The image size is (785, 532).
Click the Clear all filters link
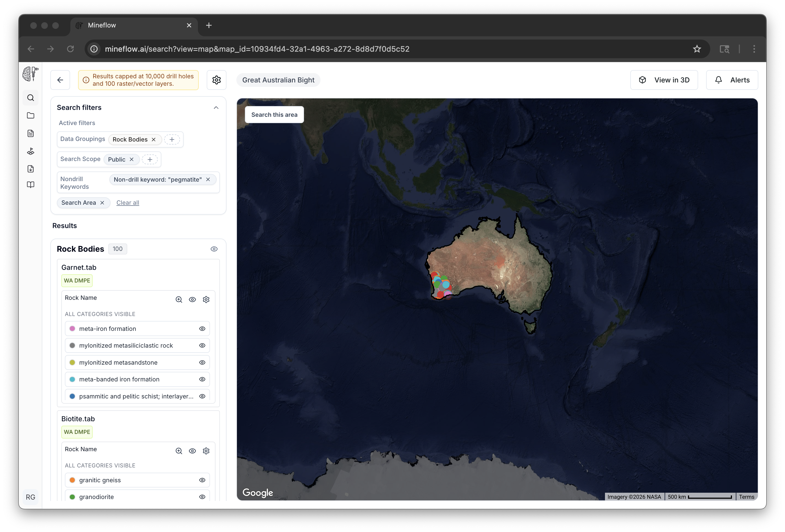coord(128,203)
